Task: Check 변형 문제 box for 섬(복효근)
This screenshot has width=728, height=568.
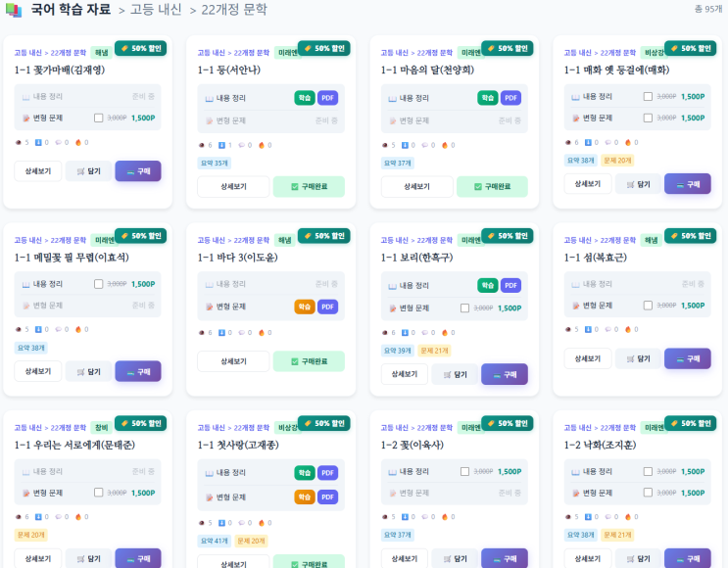Action: [x=648, y=306]
